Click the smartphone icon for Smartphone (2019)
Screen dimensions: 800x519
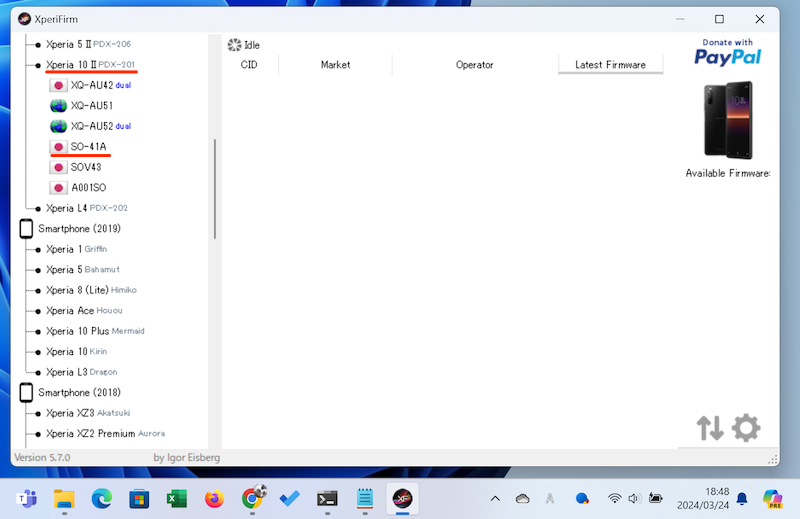[27, 229]
